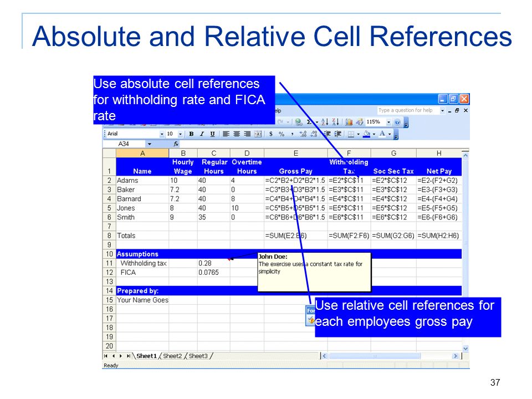The width and height of the screenshot is (532, 399).
Task: Open Zoom 115% dropdown
Action: tap(389, 122)
